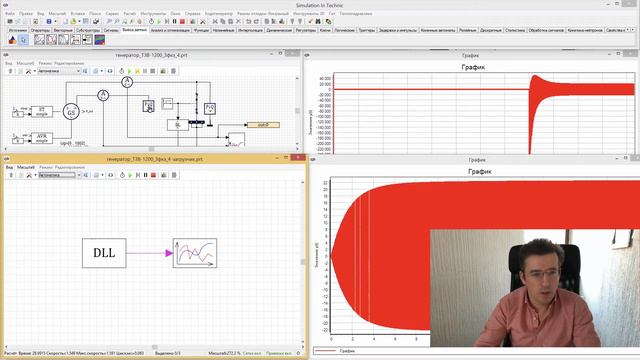Open the Расчёт menu
The width and height of the screenshot is (640, 360).
[129, 13]
